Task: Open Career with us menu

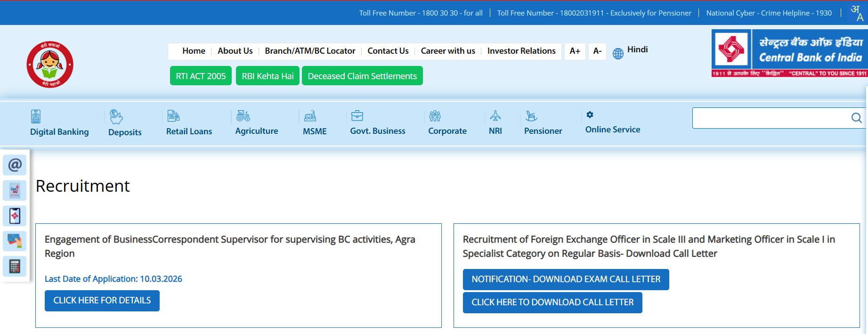Action: click(x=448, y=51)
